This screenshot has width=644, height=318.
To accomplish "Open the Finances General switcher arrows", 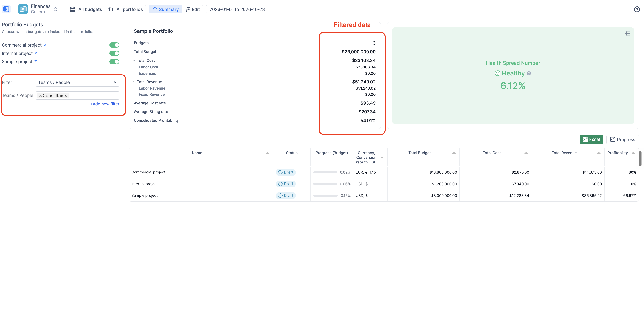I will pos(56,9).
